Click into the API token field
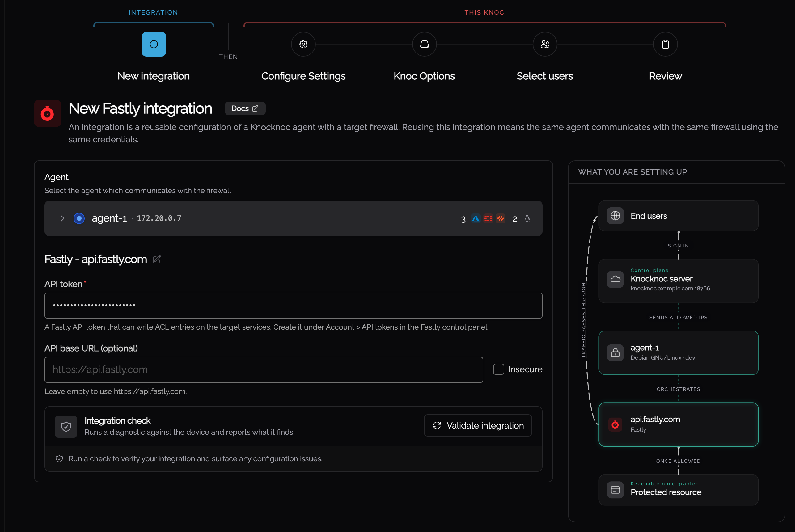 (294, 305)
